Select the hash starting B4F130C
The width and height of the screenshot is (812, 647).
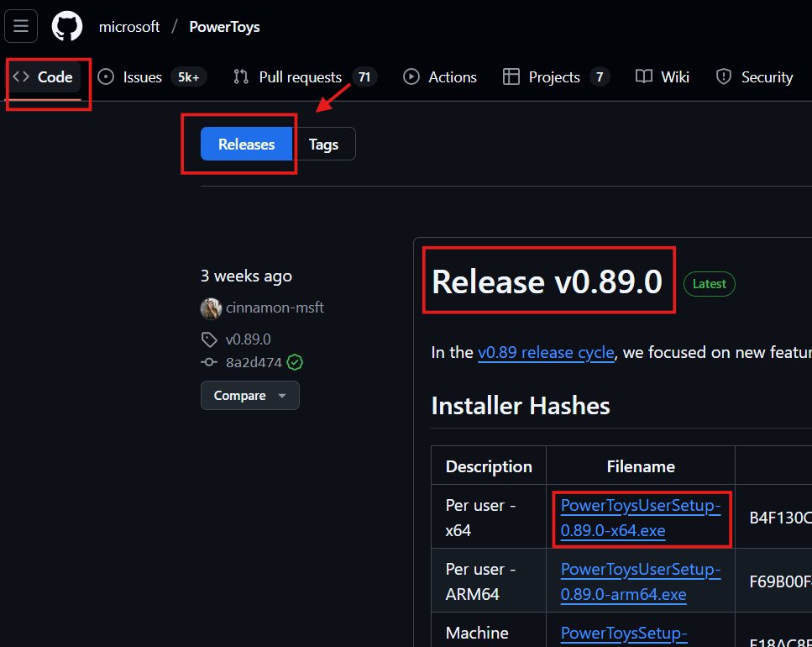780,518
